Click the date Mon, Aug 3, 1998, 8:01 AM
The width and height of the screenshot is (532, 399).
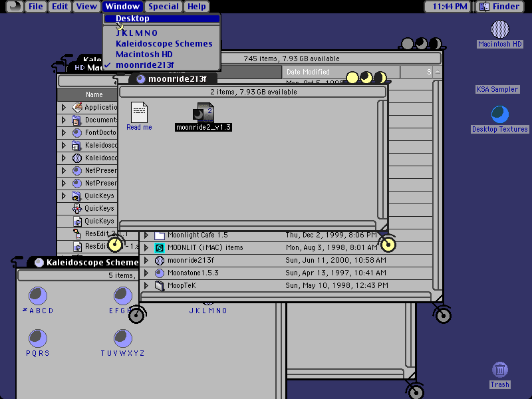tap(331, 247)
